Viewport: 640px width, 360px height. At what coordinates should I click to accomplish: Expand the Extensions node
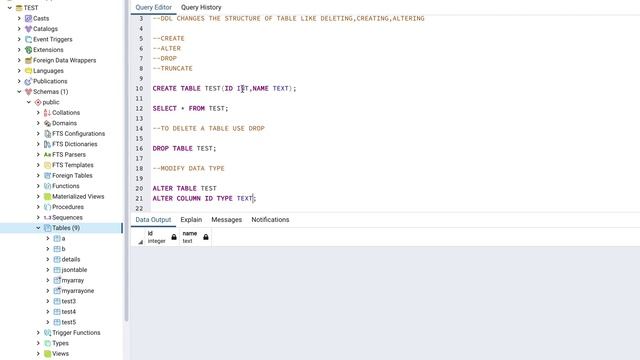click(19, 50)
